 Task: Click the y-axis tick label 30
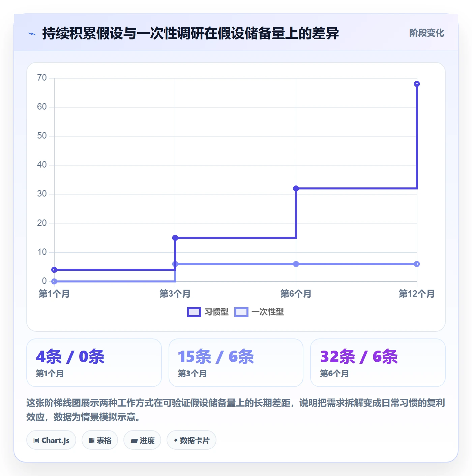[42, 194]
